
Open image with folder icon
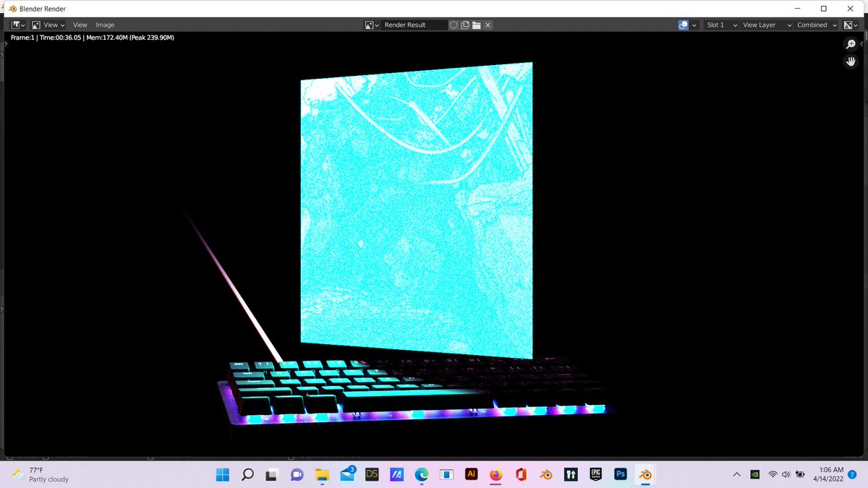[x=477, y=25]
